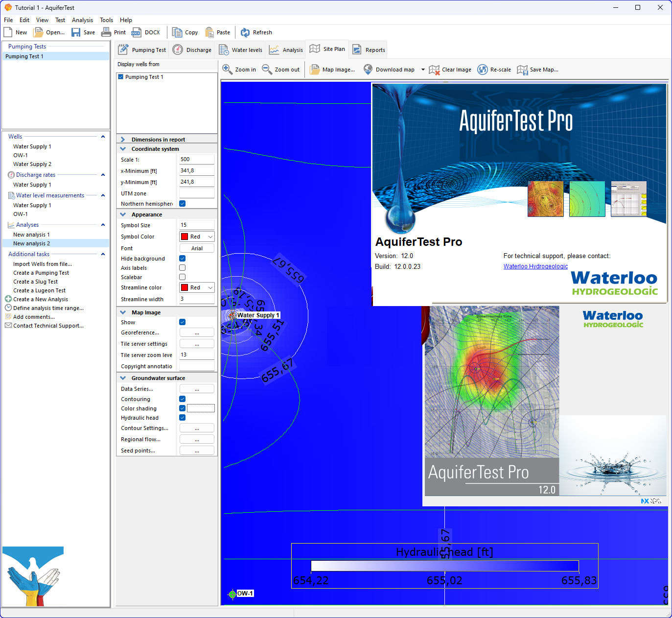Click the Copy icon
Screen dimensions: 672x618
point(177,32)
